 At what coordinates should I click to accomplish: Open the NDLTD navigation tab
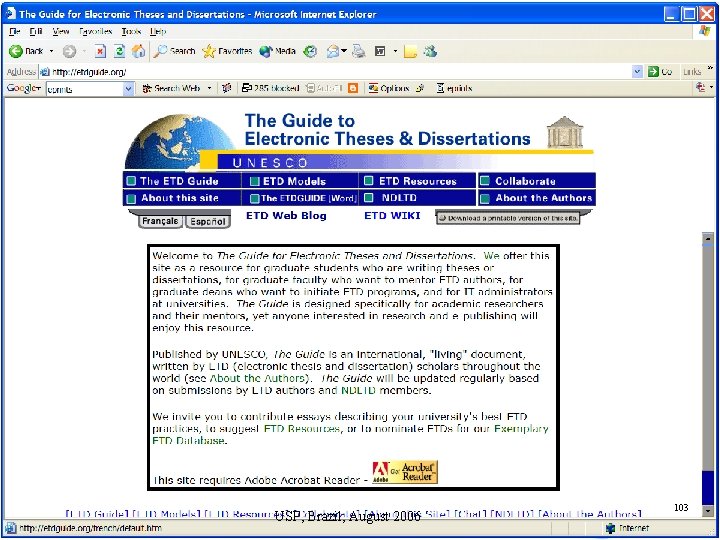pos(417,198)
